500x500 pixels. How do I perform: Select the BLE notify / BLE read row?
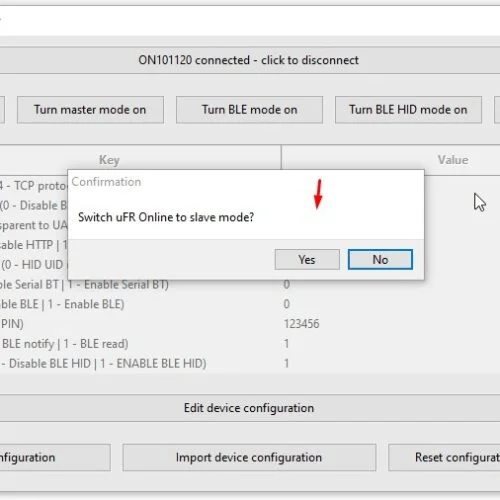pyautogui.click(x=250, y=344)
